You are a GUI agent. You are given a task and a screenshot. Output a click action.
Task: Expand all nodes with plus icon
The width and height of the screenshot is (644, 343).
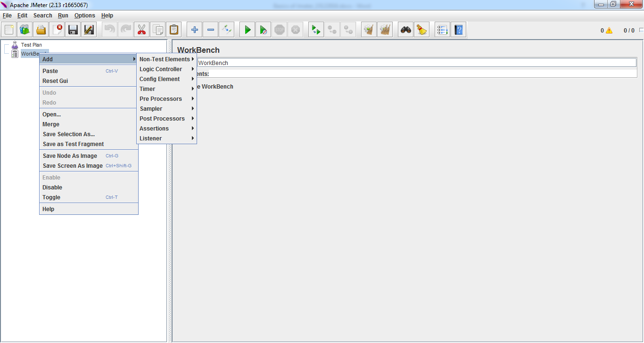pyautogui.click(x=194, y=30)
